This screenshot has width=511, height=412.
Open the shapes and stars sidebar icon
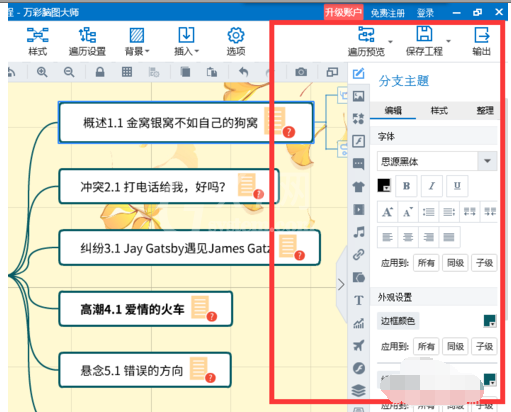(x=359, y=118)
